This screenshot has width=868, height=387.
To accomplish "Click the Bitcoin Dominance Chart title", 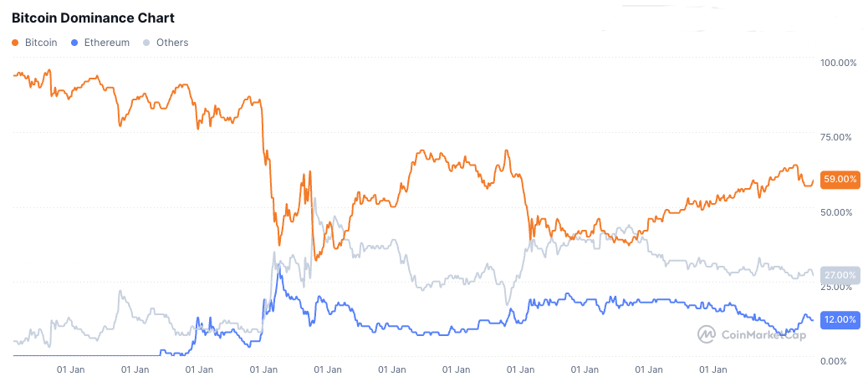I will (x=93, y=18).
